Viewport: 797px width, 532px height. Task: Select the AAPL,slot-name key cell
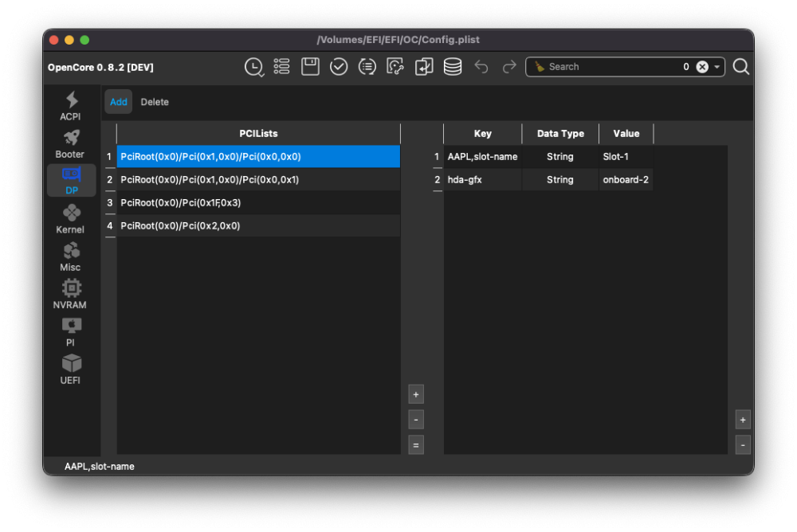(x=482, y=157)
